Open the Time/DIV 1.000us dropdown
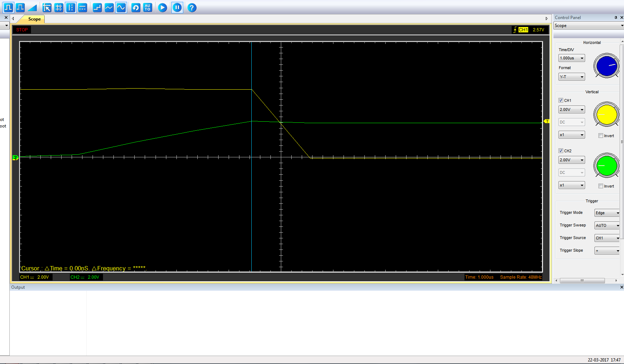The height and width of the screenshot is (364, 624). coord(572,58)
